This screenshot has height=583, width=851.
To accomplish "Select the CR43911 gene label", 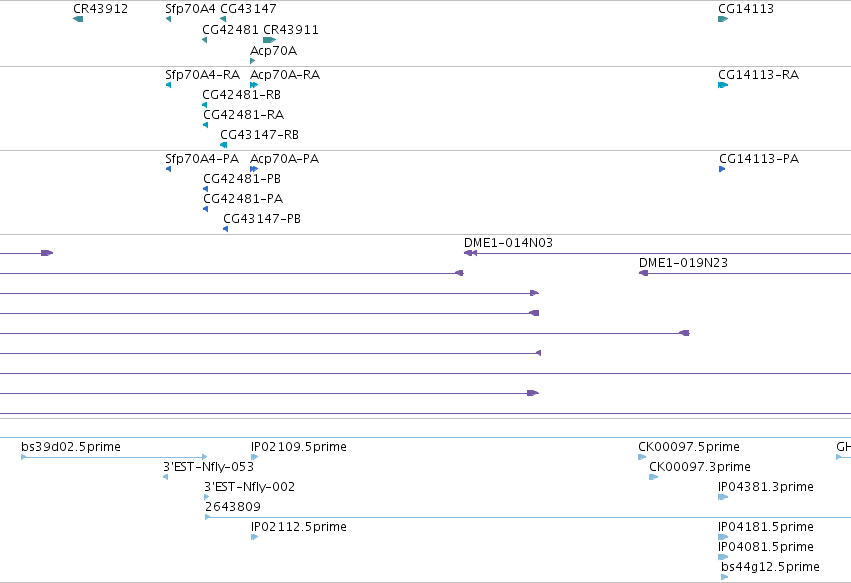I will tap(291, 30).
